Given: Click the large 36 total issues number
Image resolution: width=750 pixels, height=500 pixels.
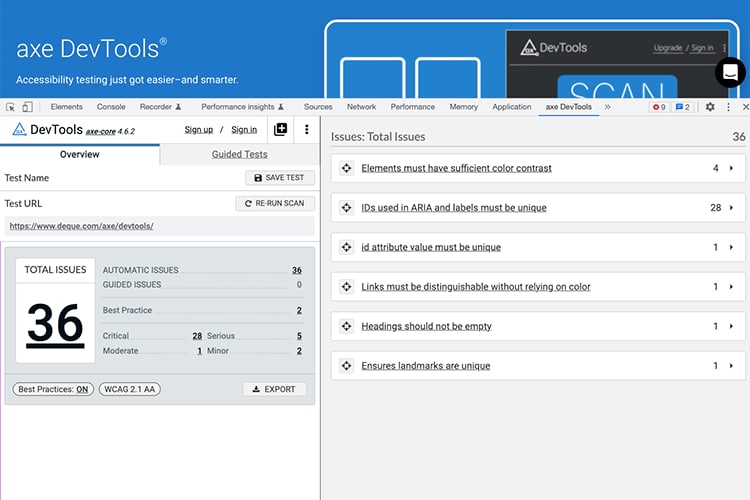Looking at the screenshot, I should click(55, 324).
